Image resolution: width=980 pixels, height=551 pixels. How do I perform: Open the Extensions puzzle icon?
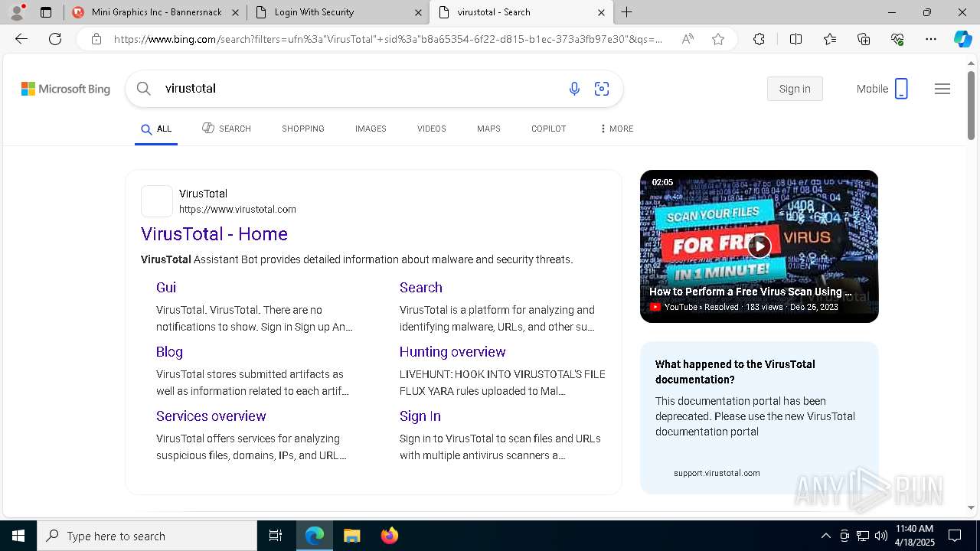click(759, 39)
